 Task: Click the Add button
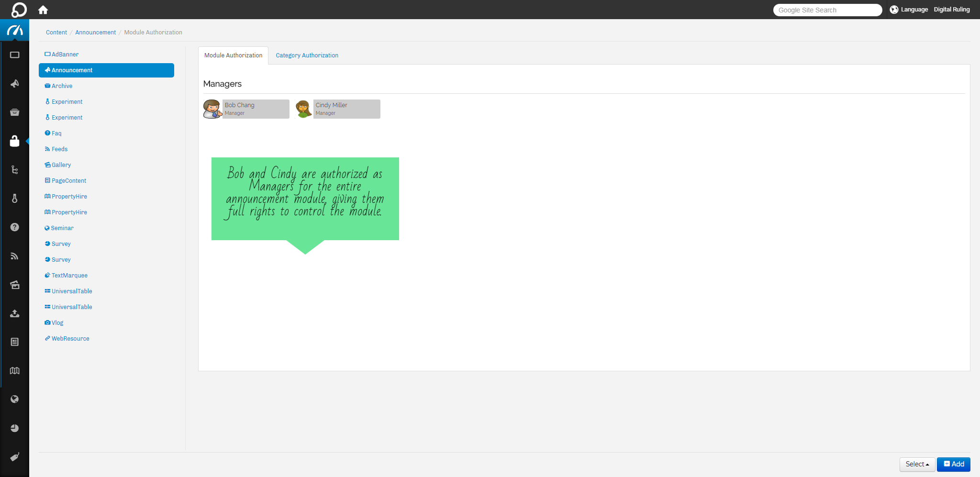point(953,464)
